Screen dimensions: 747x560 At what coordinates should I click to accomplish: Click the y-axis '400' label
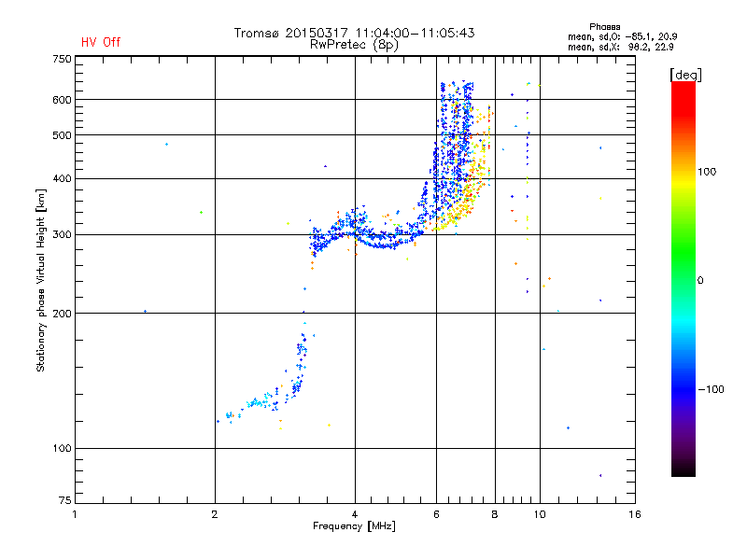pos(62,179)
